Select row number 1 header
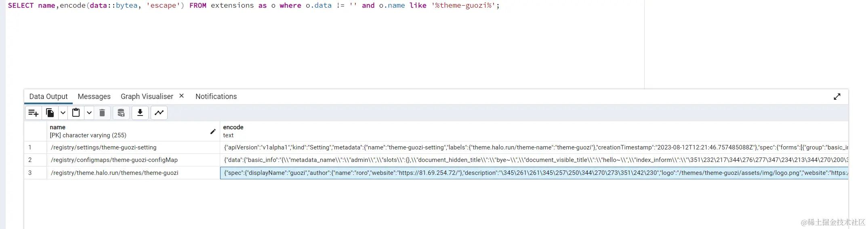 pos(36,147)
